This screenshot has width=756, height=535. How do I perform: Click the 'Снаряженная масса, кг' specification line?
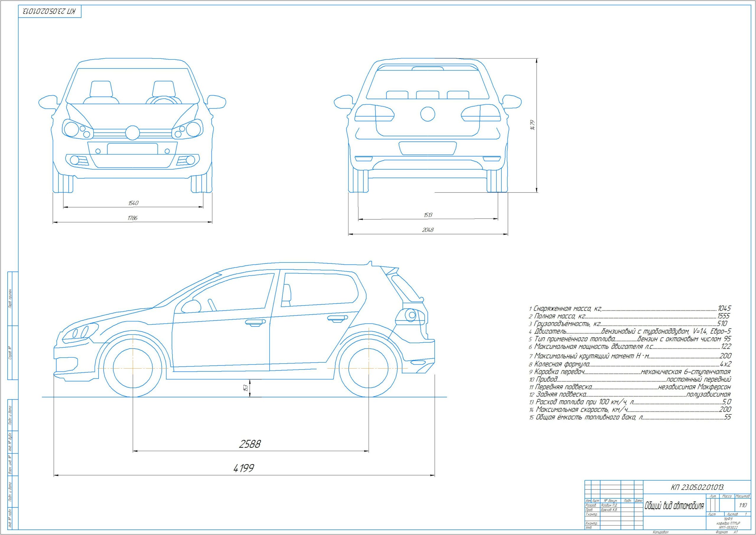click(630, 309)
